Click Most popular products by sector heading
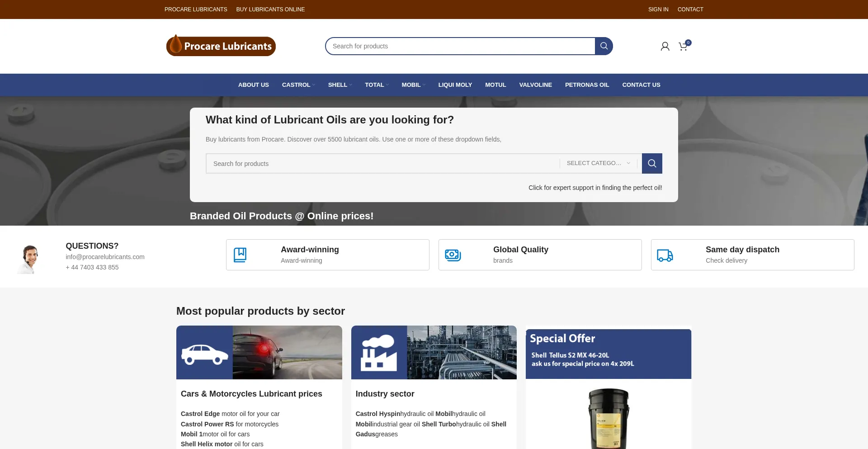Screen dimensions: 868x449 point(260,311)
